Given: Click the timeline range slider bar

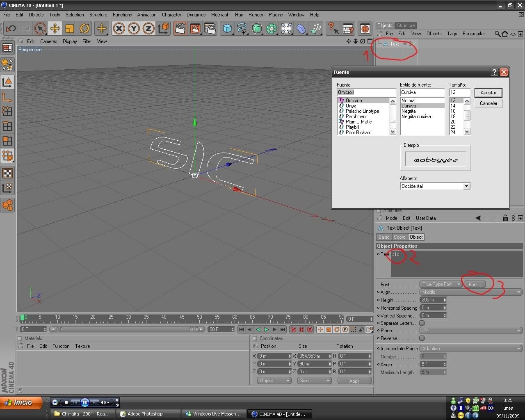Looking at the screenshot, I should point(127,329).
